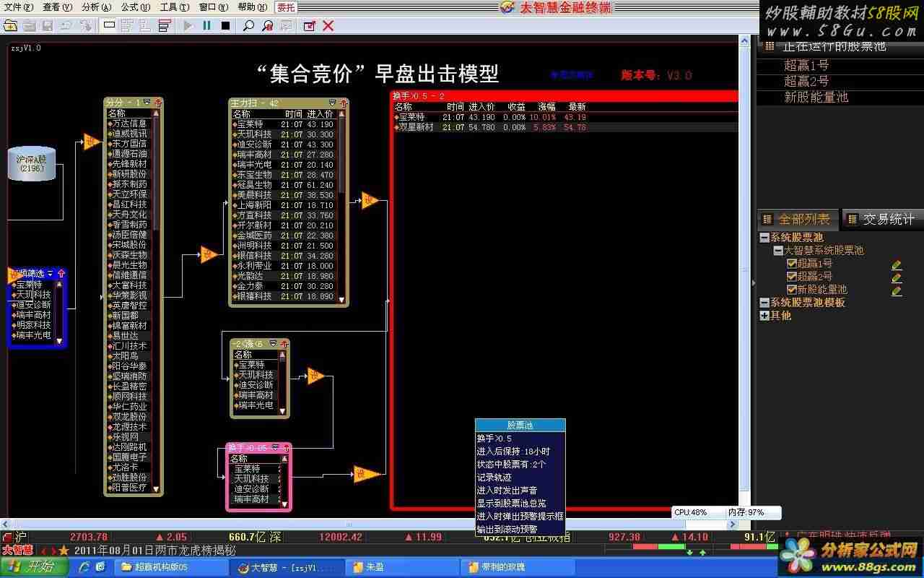
Task: Click the 委托 button in the menu bar
Action: pos(286,7)
